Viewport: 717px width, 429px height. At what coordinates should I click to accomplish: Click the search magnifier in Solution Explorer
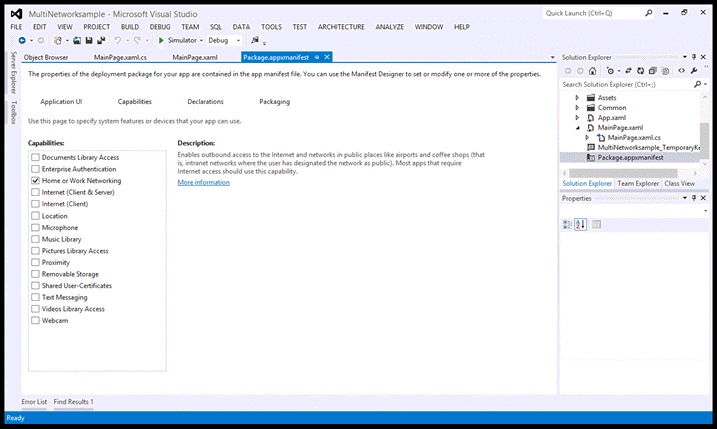(x=697, y=84)
